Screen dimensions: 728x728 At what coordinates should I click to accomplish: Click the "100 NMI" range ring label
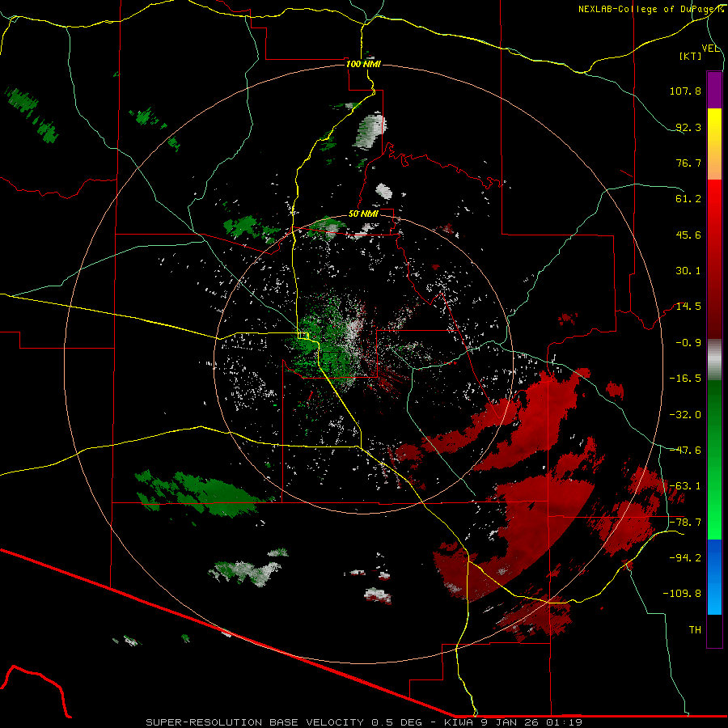[363, 64]
